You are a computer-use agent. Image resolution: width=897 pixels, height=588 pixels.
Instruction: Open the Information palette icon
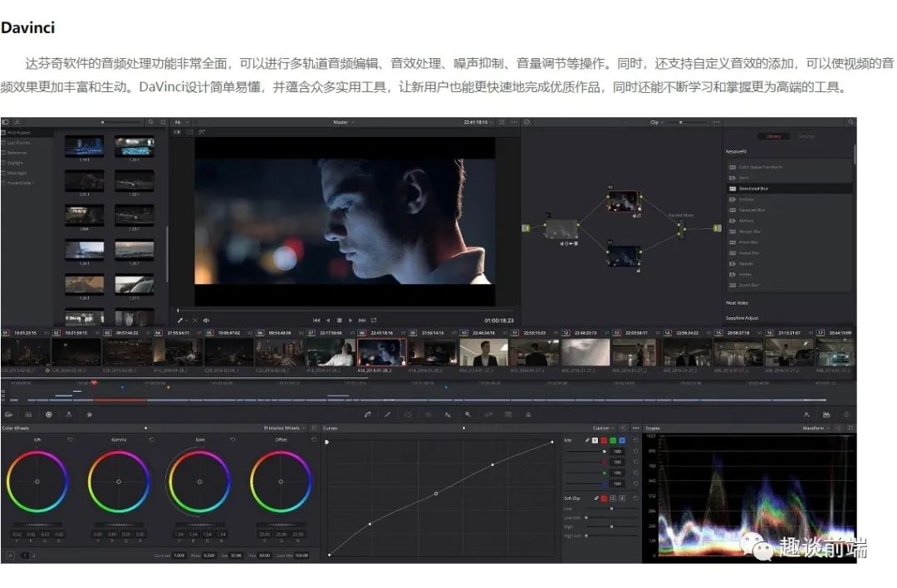pos(847,414)
